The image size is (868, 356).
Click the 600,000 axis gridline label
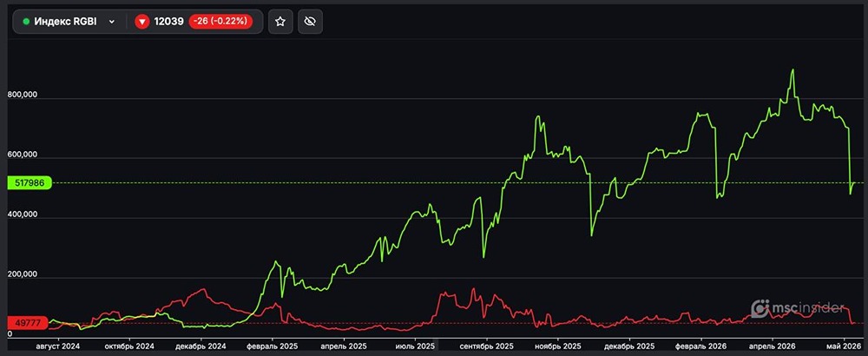[23, 155]
